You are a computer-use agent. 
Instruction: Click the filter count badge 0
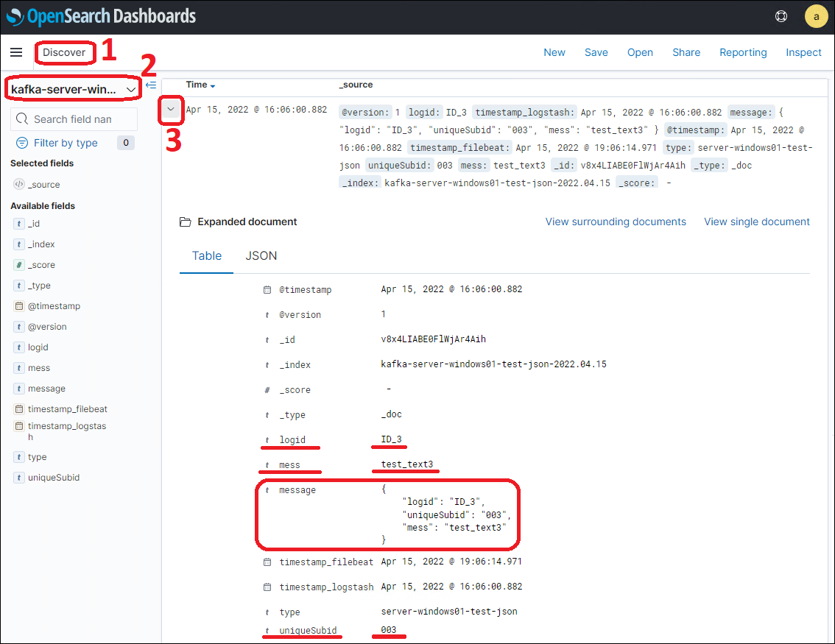126,143
